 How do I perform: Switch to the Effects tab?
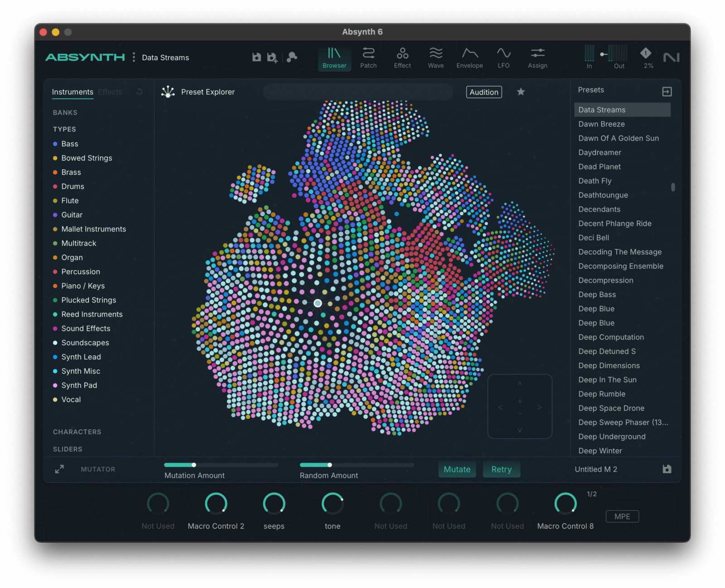[x=110, y=92]
